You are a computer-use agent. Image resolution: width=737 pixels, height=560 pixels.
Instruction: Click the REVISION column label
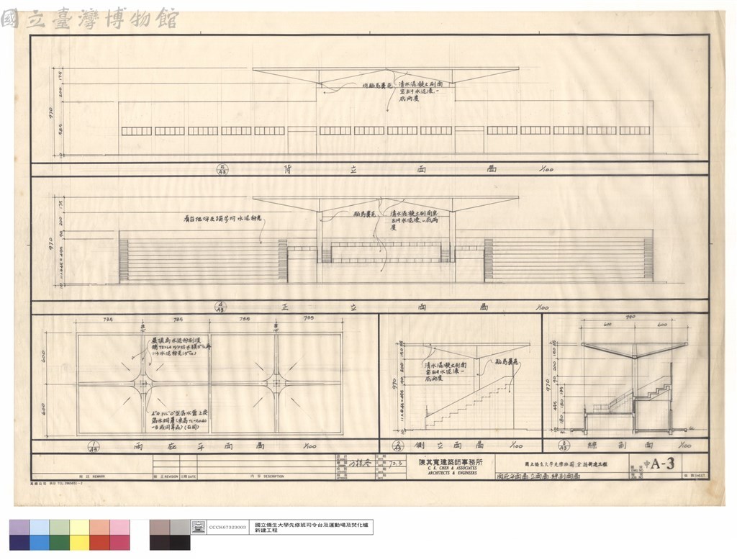171,477
